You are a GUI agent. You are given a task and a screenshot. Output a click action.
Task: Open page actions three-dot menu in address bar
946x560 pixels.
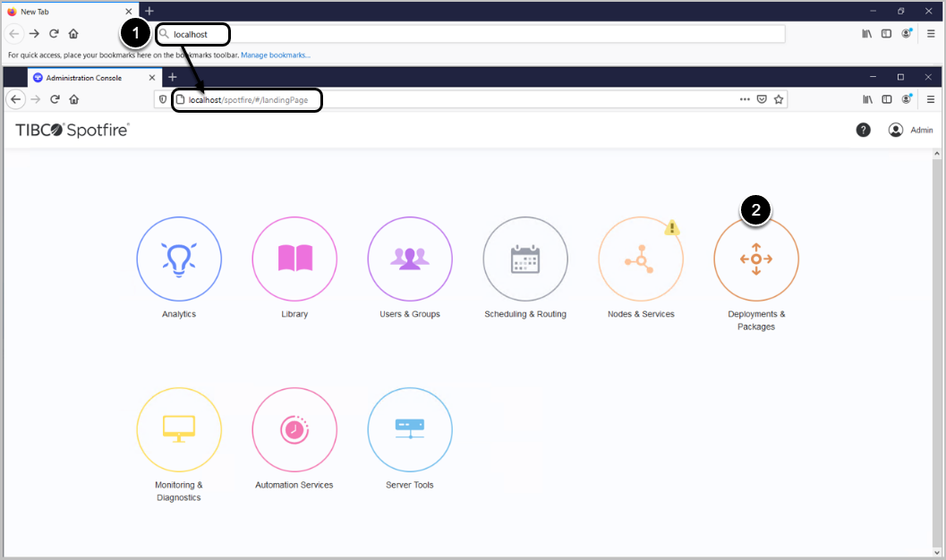[745, 99]
